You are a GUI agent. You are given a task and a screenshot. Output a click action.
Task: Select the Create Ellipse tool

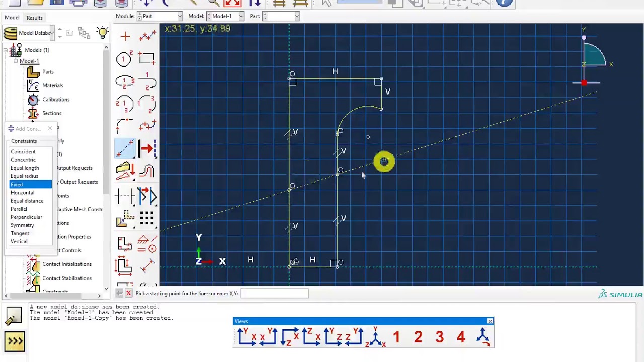tap(125, 81)
